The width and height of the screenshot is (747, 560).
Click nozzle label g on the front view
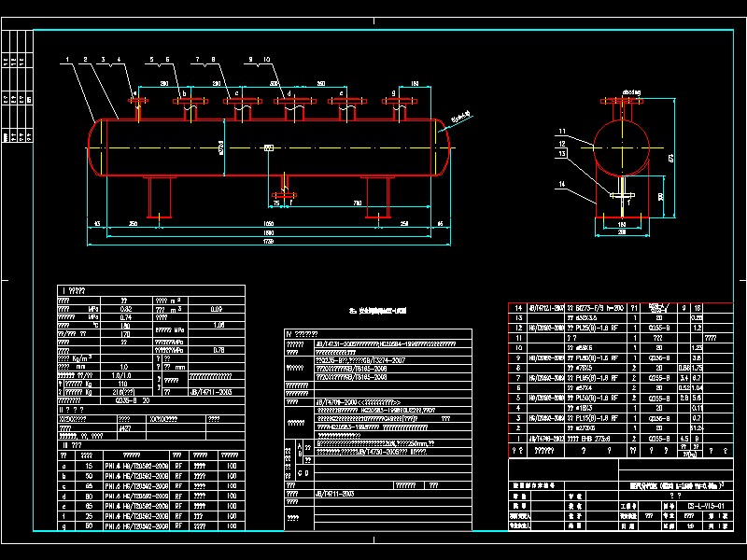pyautogui.click(x=393, y=92)
